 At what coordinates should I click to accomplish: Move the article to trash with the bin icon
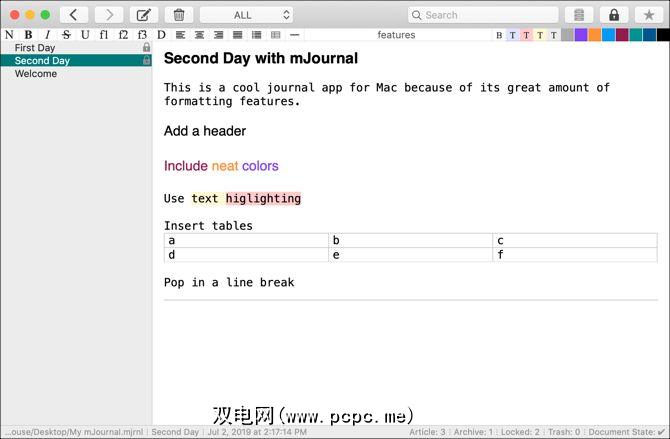pyautogui.click(x=179, y=15)
